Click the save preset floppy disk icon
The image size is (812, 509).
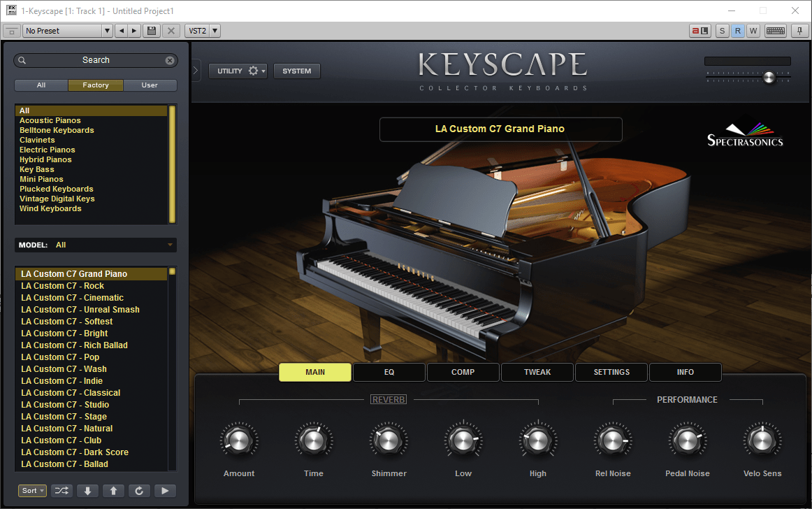click(152, 31)
